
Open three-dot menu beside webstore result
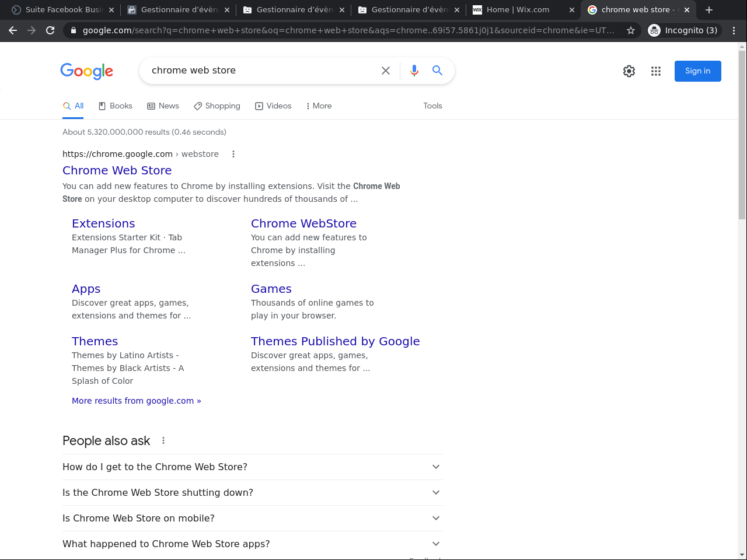[233, 154]
